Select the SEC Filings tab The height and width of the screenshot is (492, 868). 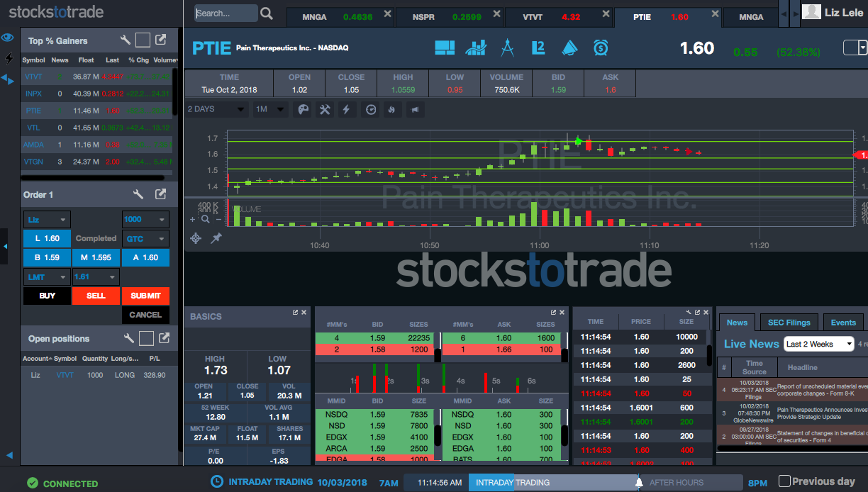point(789,323)
